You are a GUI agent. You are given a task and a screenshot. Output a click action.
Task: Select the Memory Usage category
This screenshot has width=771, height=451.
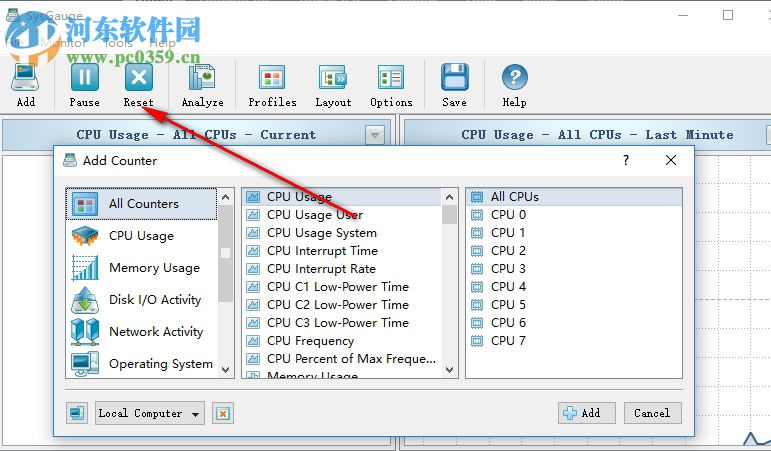(x=141, y=268)
